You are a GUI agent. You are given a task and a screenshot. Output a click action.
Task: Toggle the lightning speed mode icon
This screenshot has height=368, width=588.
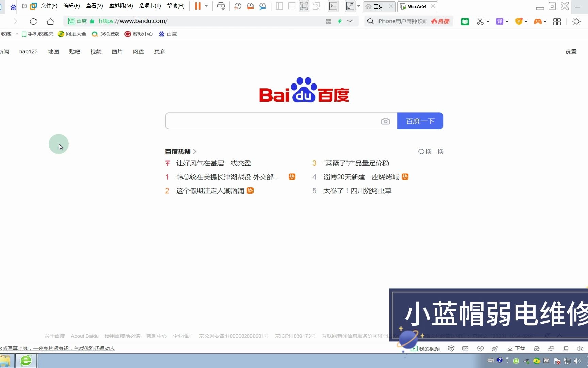coord(340,21)
